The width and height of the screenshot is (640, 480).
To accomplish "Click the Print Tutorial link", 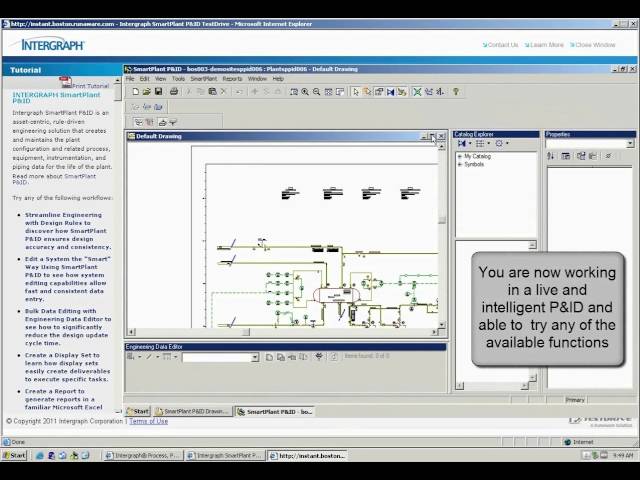I will coord(91,86).
